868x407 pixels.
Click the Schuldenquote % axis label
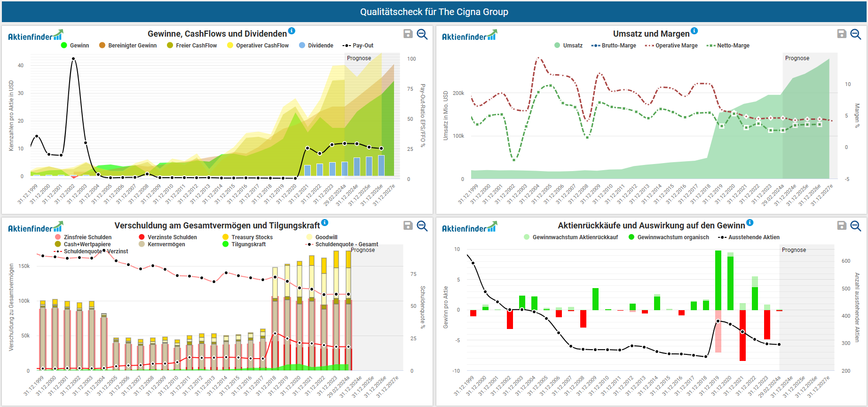tap(423, 307)
